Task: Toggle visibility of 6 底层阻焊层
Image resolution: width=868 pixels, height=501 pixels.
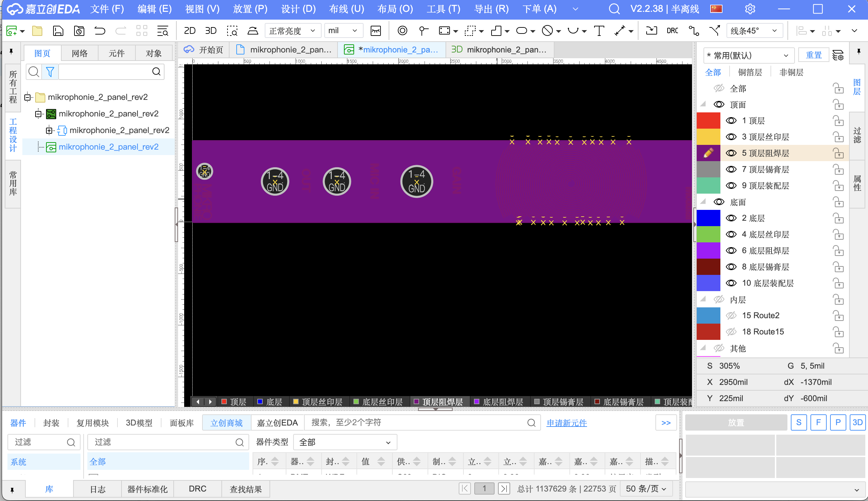Action: tap(731, 251)
